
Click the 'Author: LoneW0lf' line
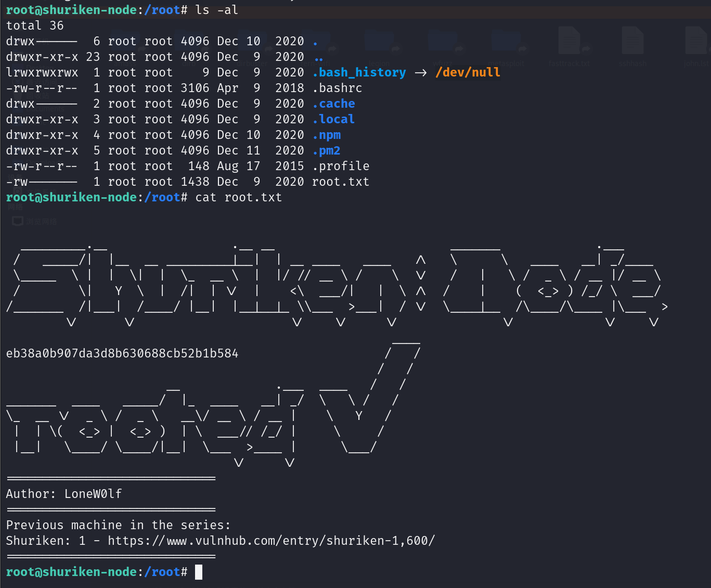coord(64,494)
